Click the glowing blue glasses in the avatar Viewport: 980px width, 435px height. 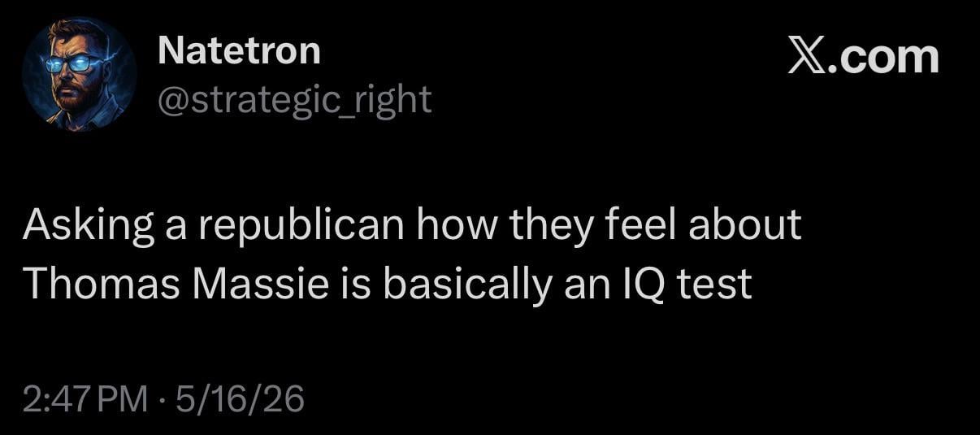click(x=67, y=64)
